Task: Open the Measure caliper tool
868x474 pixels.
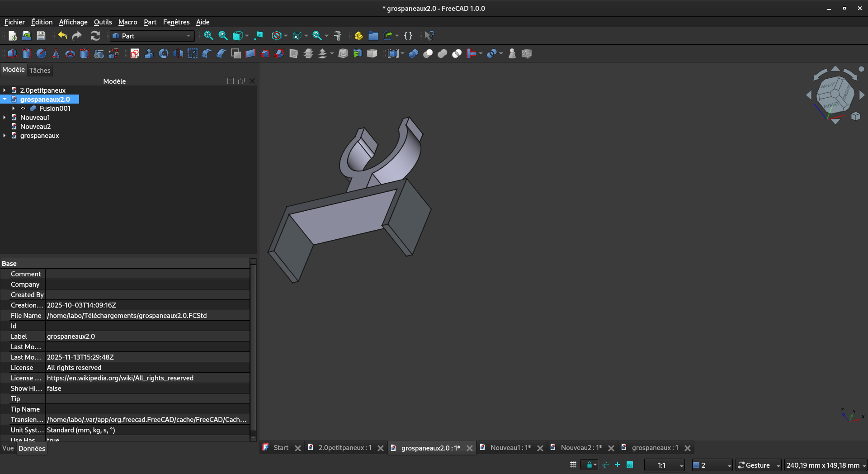Action: pyautogui.click(x=338, y=36)
